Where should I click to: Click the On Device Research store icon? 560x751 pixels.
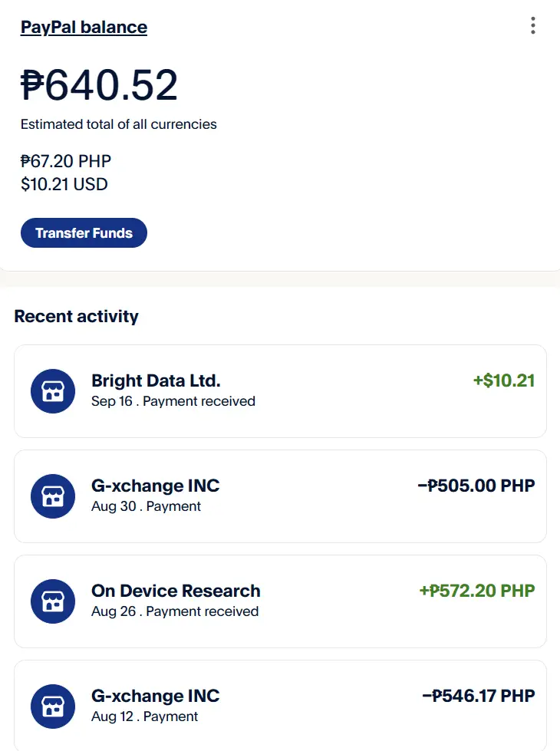click(53, 601)
